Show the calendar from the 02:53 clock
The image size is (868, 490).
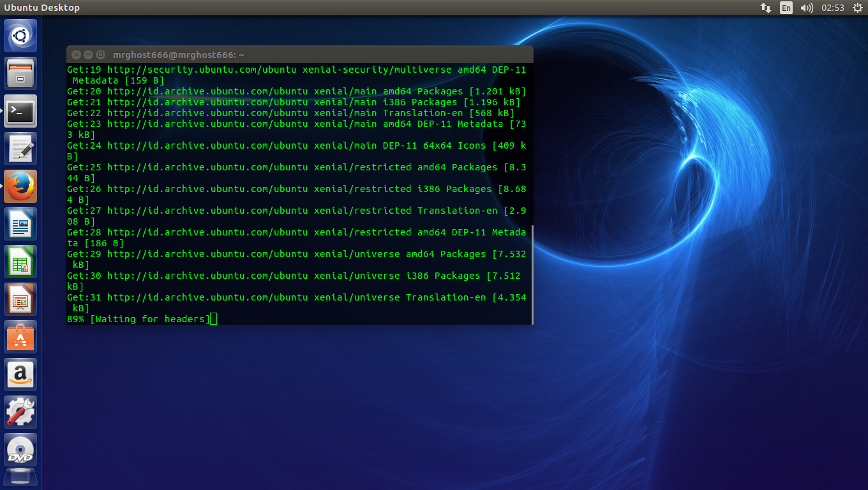(832, 8)
